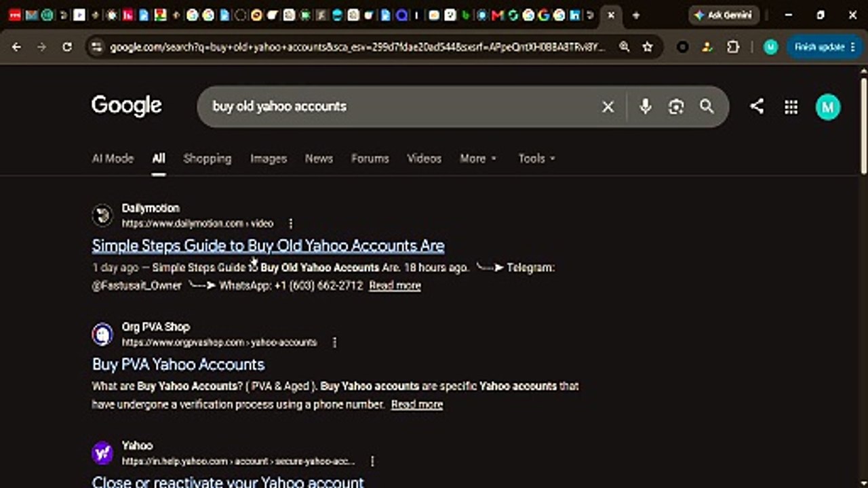The height and width of the screenshot is (488, 868).
Task: View site information icon in address bar
Action: tap(97, 47)
